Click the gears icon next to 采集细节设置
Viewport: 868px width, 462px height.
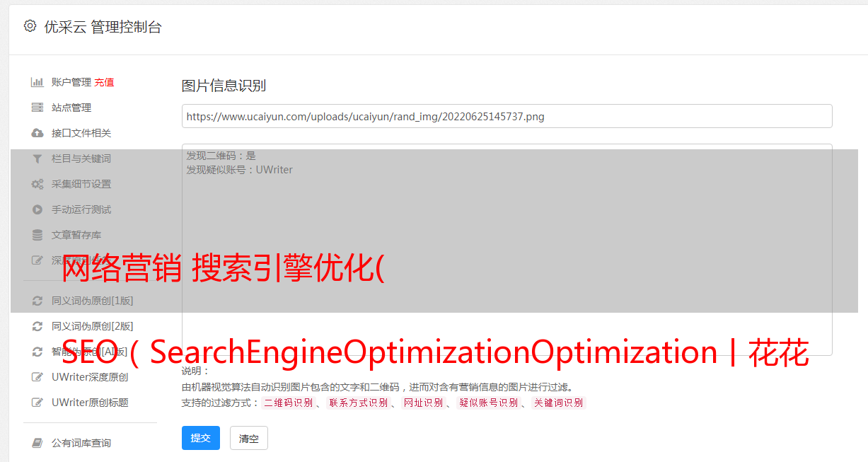(x=37, y=184)
